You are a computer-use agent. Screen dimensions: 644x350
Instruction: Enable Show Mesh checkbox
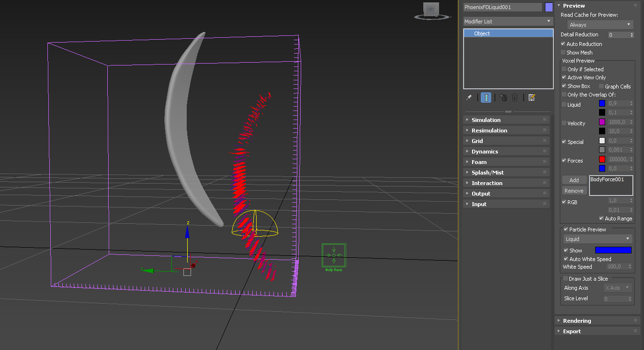coord(564,53)
